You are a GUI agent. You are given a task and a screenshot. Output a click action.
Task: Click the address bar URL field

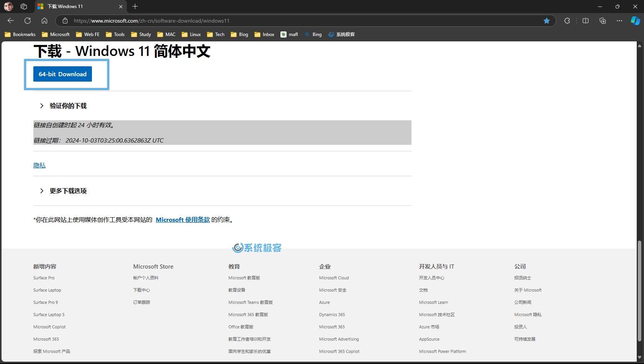tap(305, 21)
